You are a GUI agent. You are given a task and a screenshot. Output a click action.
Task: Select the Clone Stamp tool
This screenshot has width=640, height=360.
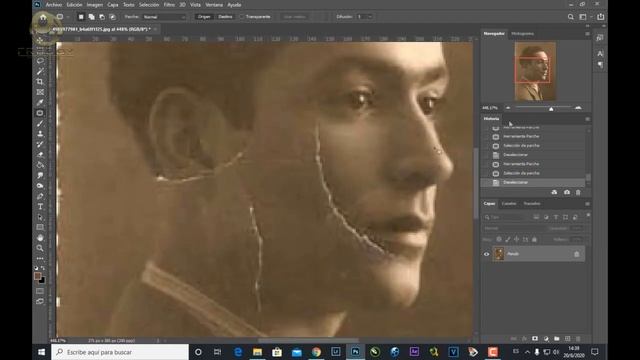(40, 134)
